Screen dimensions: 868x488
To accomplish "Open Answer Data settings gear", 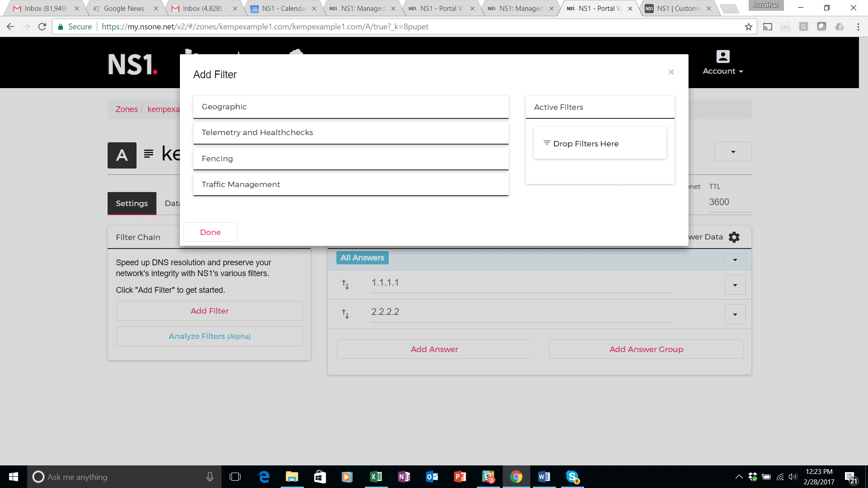I will [x=734, y=237].
